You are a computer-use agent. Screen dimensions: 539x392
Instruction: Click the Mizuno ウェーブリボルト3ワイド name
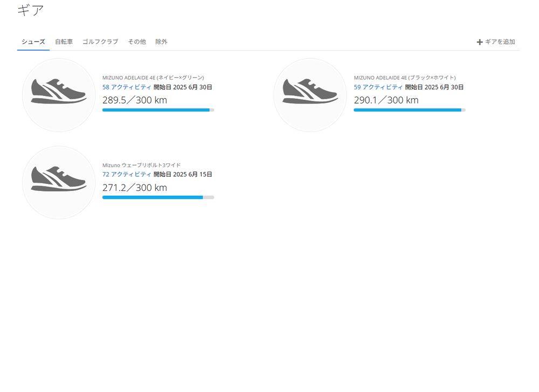click(x=141, y=165)
